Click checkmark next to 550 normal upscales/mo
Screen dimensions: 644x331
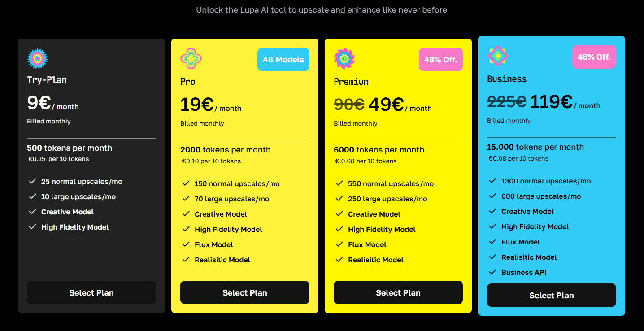[x=339, y=183]
